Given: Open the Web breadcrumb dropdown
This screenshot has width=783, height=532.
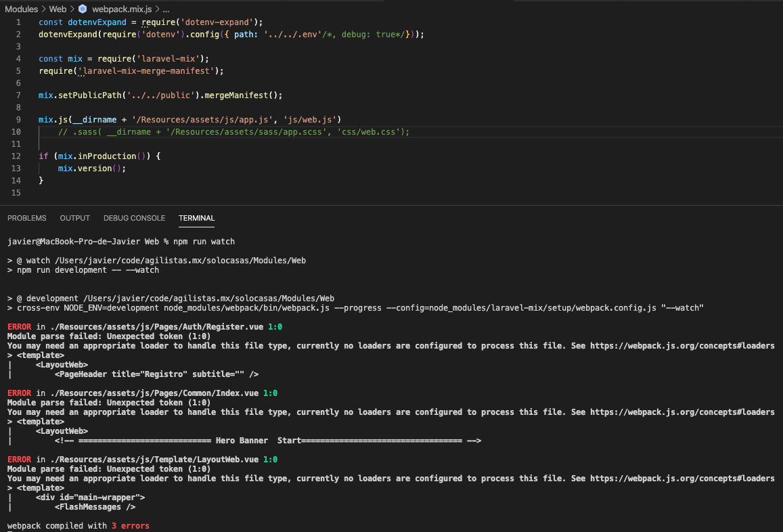Looking at the screenshot, I should (58, 9).
